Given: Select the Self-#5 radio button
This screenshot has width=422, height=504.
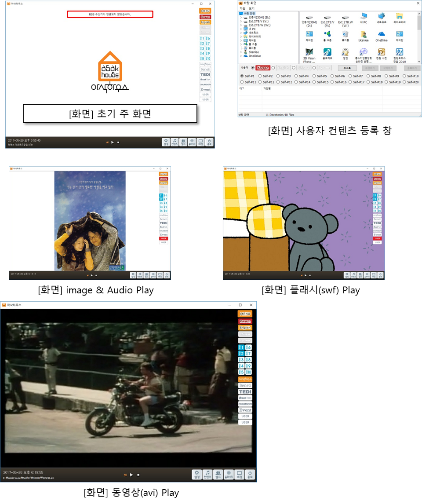Looking at the screenshot, I should (314, 76).
